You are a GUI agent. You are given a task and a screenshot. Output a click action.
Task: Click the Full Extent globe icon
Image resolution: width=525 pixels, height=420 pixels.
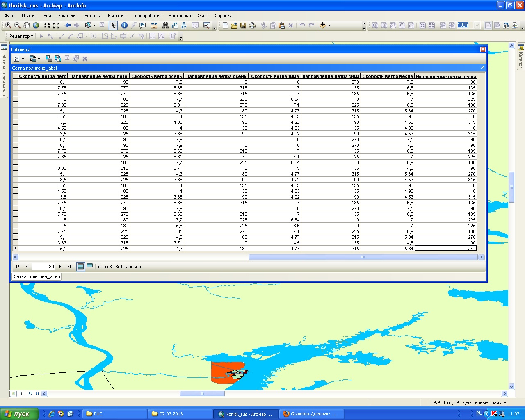pos(36,25)
